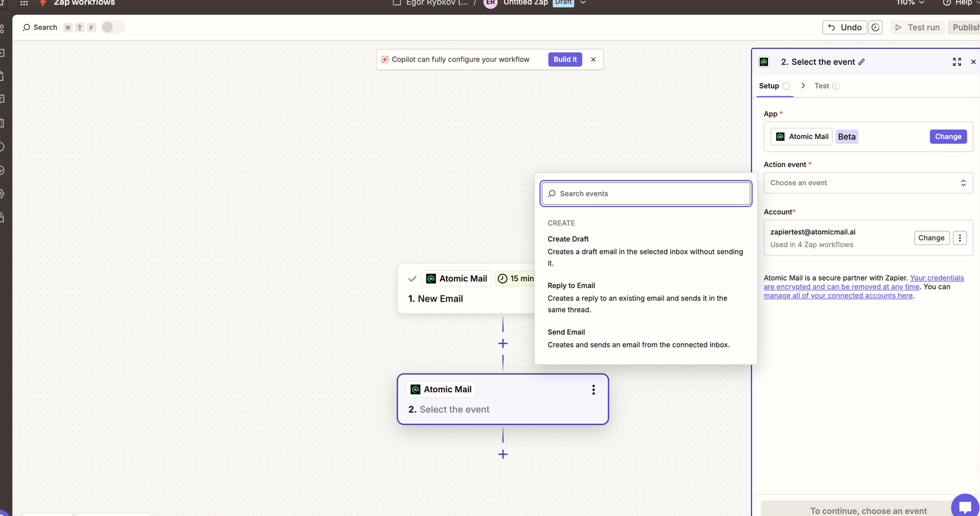The height and width of the screenshot is (516, 980).
Task: Click the zapiertest@atomicmail.ai account text
Action: click(813, 232)
